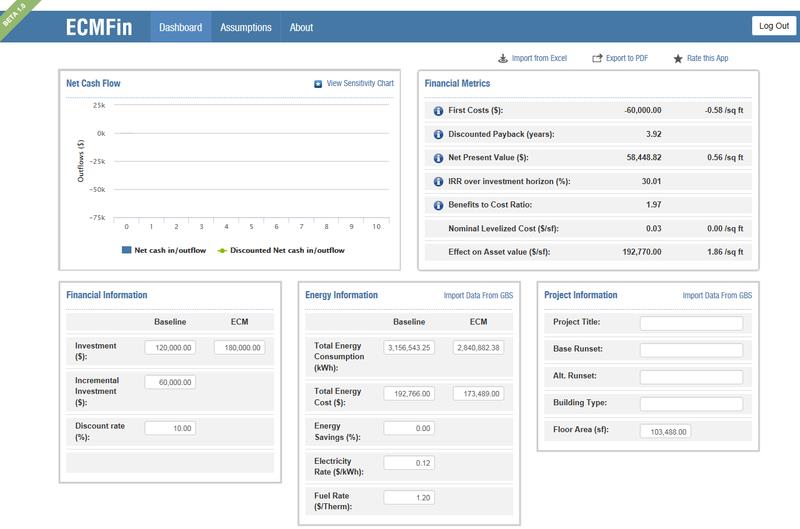The width and height of the screenshot is (800, 529).
Task: Click the Log Out button
Action: point(774,26)
